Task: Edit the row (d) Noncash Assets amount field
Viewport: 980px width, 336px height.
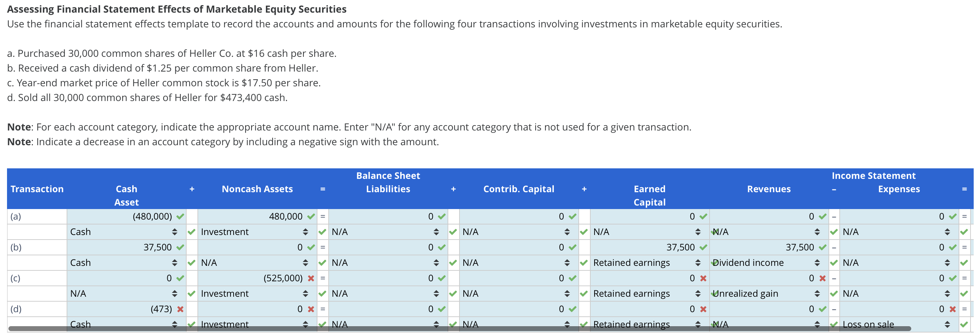Action: click(x=257, y=309)
